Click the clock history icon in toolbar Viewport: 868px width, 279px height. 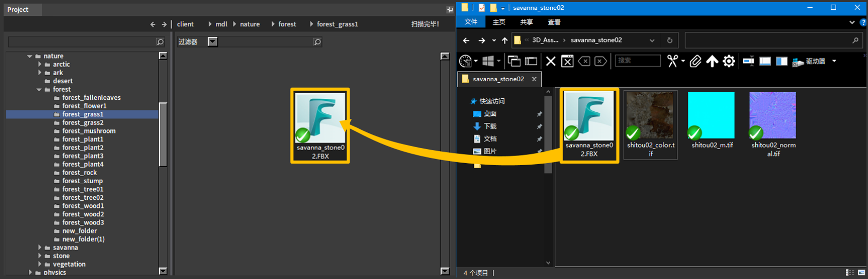click(x=465, y=61)
